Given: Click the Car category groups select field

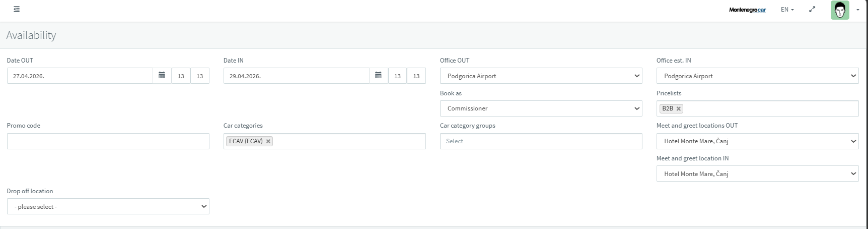Looking at the screenshot, I should (541, 141).
